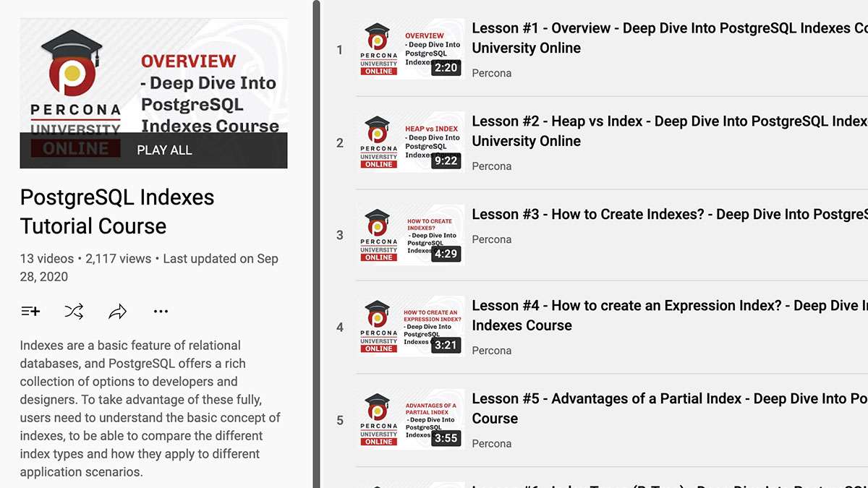Open the three-dot more options menu
Image resolution: width=868 pixels, height=488 pixels.
click(x=161, y=312)
